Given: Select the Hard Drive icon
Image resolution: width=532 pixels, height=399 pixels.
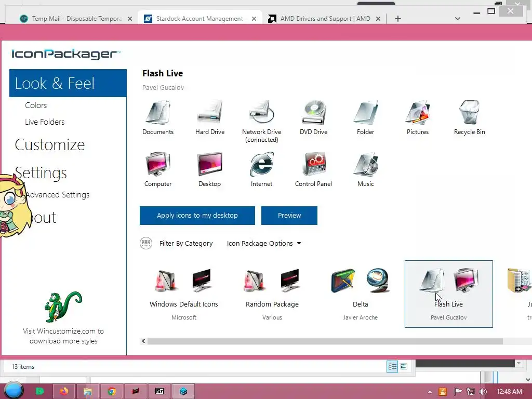Looking at the screenshot, I should tap(210, 113).
